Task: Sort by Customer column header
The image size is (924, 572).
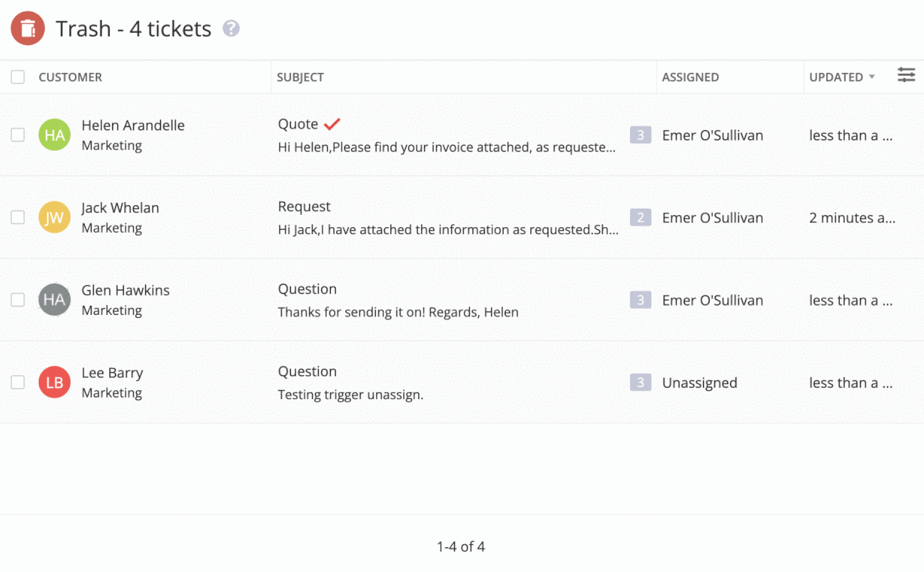Action: point(70,77)
